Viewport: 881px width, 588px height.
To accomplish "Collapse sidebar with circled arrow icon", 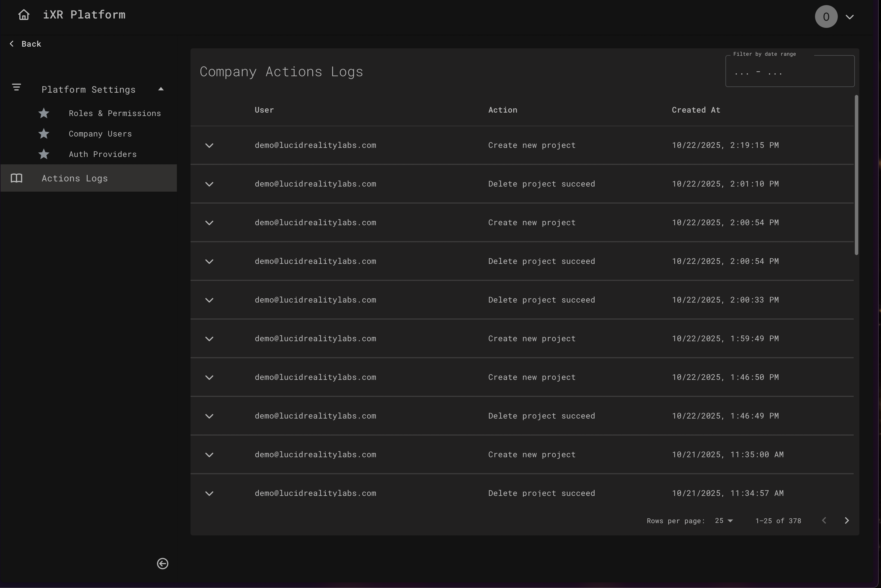I will point(162,563).
